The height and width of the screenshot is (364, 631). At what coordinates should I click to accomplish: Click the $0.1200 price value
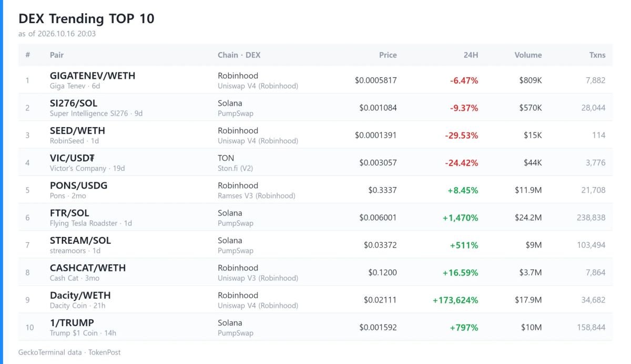[383, 273]
